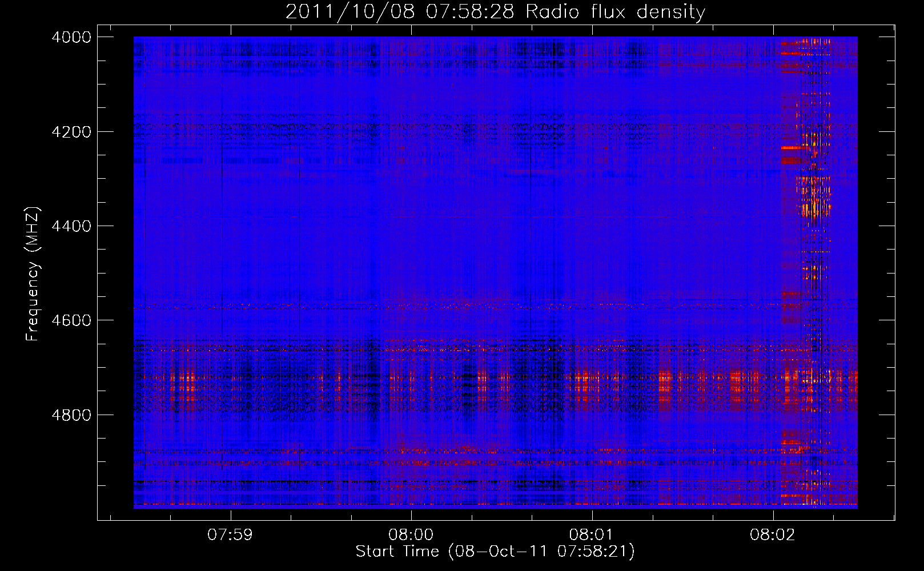Select the 08:01 time axis label

(x=592, y=535)
